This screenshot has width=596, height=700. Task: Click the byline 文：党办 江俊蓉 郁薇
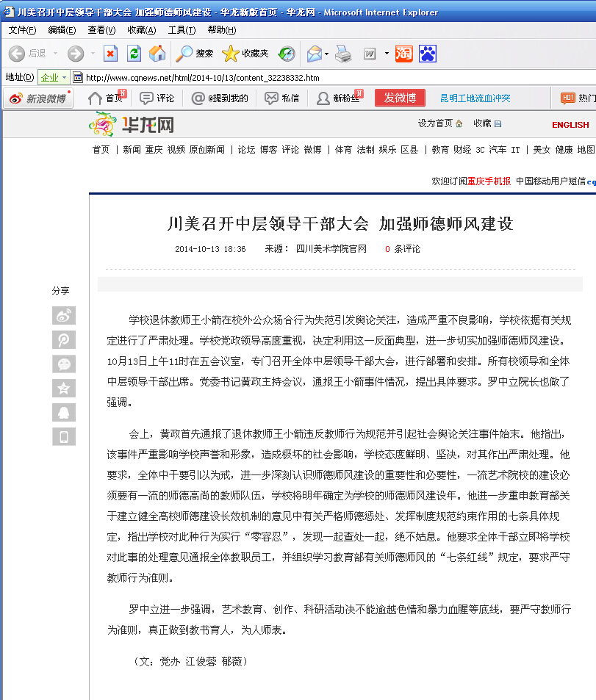(x=190, y=661)
